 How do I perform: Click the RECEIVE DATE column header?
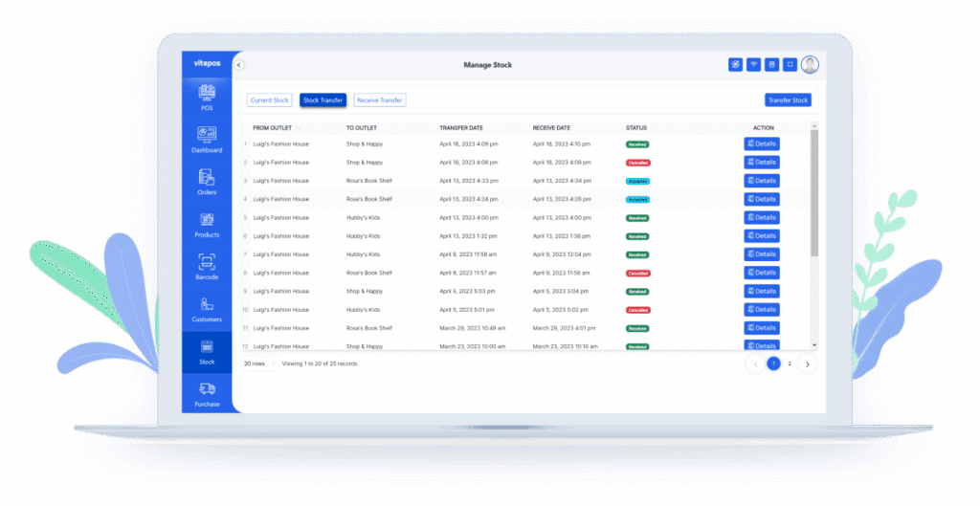(x=552, y=128)
